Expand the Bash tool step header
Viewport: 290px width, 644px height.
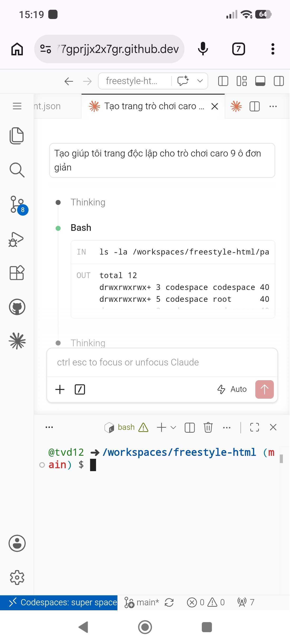pos(81,228)
